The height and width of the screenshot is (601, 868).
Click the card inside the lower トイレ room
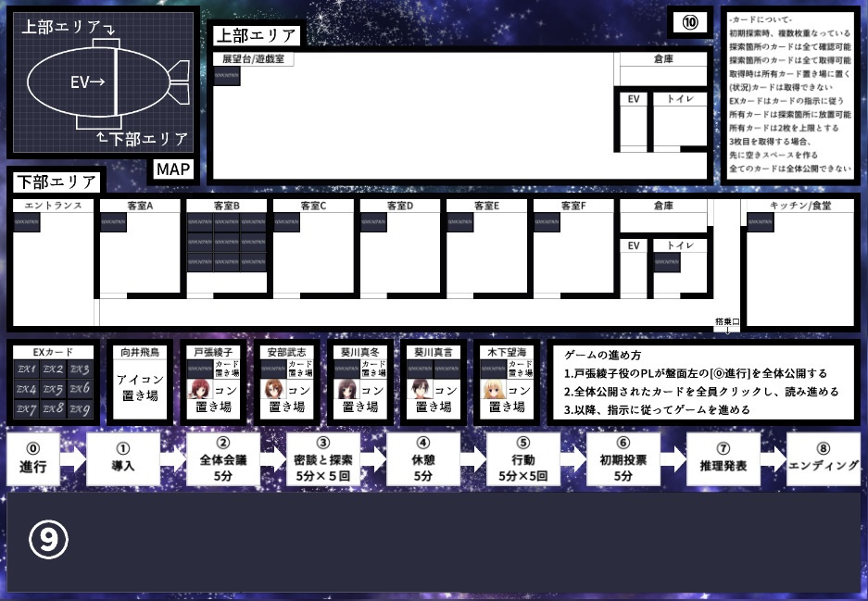click(x=667, y=262)
